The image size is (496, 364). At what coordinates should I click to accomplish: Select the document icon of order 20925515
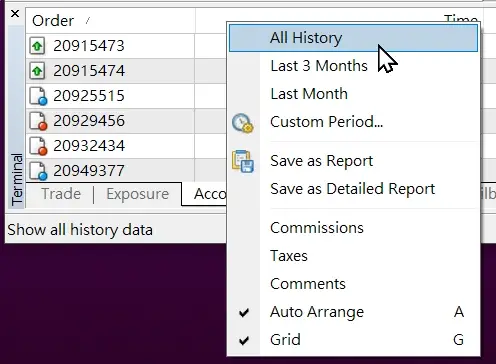click(x=38, y=96)
